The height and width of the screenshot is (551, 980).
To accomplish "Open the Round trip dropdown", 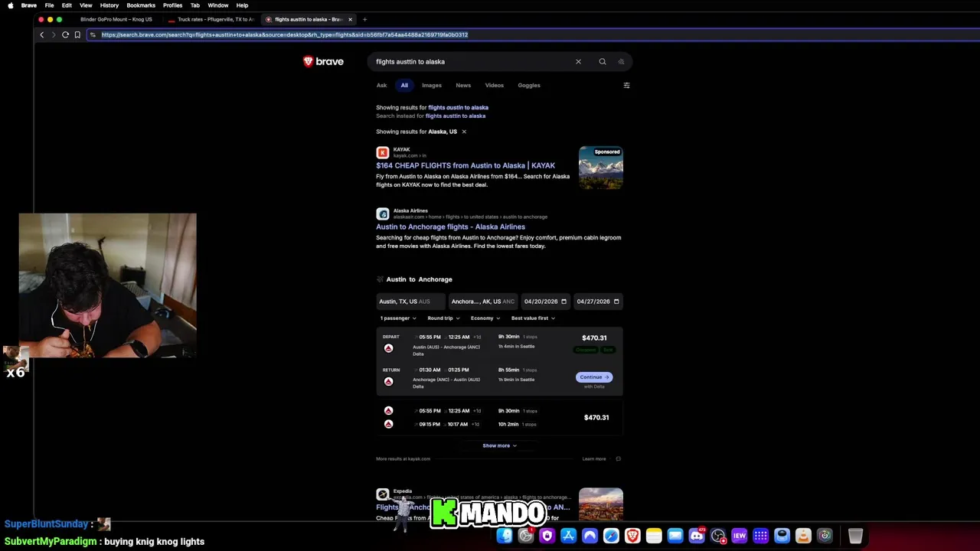I will point(443,318).
